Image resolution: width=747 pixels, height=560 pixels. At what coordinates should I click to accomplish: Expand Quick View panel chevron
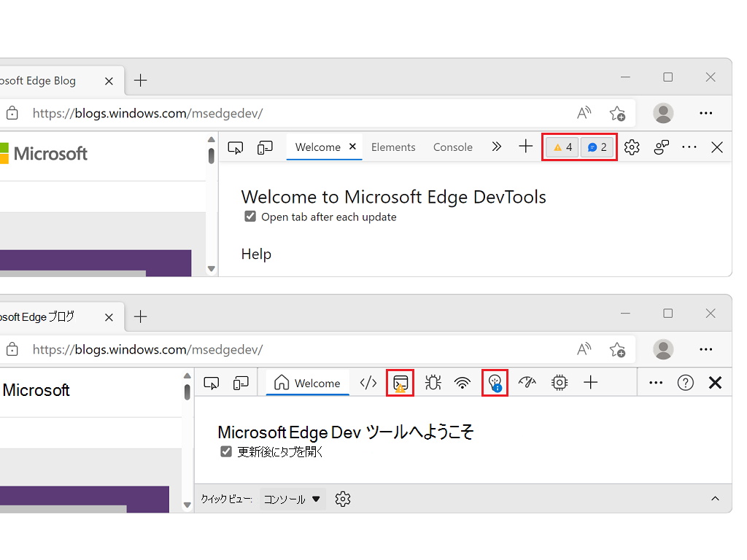715,499
